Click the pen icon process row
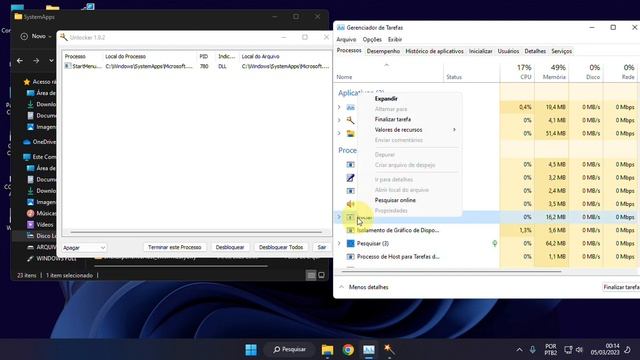Viewport: 640px width, 360px height. (x=350, y=178)
